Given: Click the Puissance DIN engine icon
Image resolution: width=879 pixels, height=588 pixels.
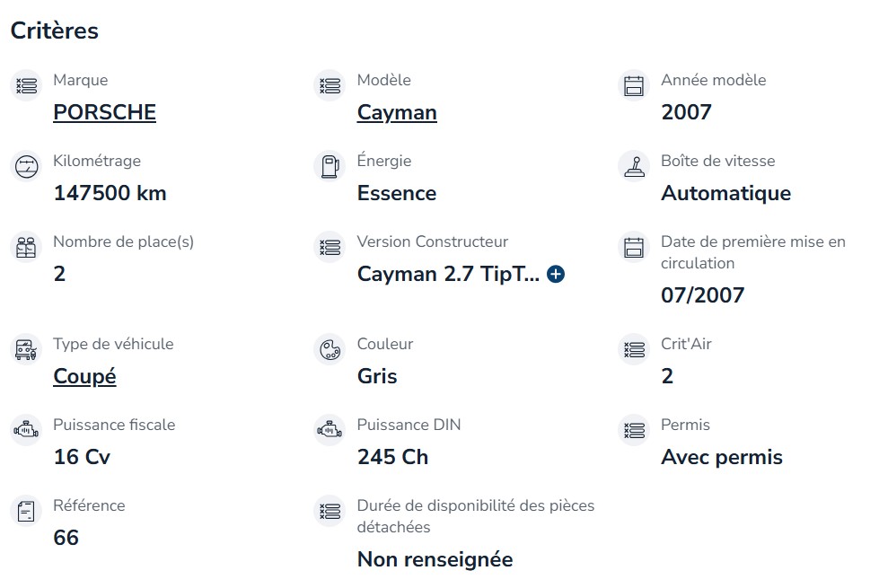Looking at the screenshot, I should pos(330,431).
